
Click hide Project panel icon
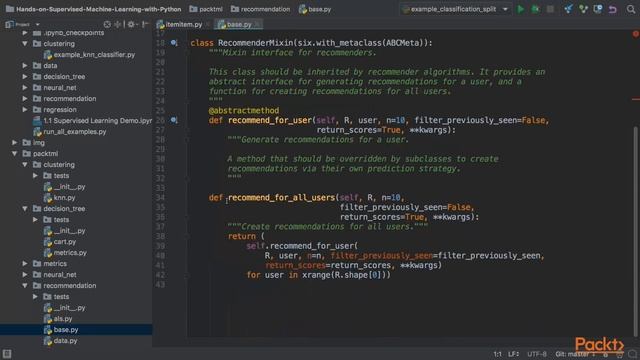145,24
